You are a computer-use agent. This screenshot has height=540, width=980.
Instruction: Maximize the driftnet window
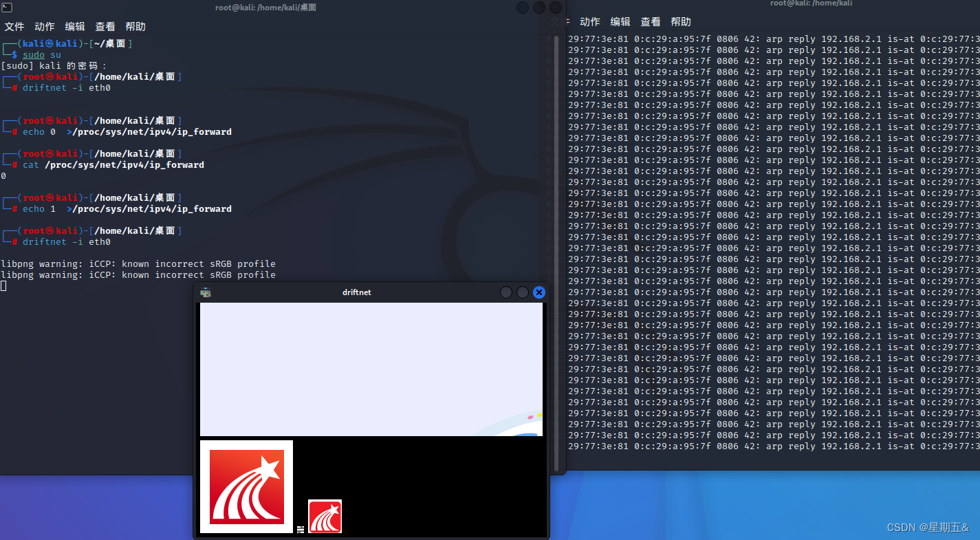[523, 292]
